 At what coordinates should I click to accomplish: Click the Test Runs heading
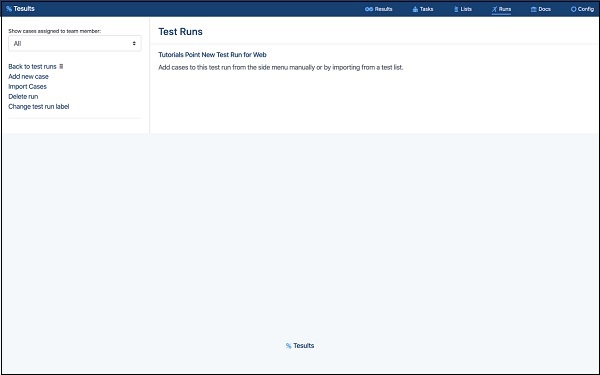181,32
